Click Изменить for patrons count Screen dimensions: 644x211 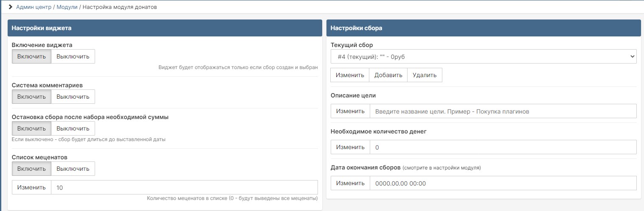(x=31, y=187)
